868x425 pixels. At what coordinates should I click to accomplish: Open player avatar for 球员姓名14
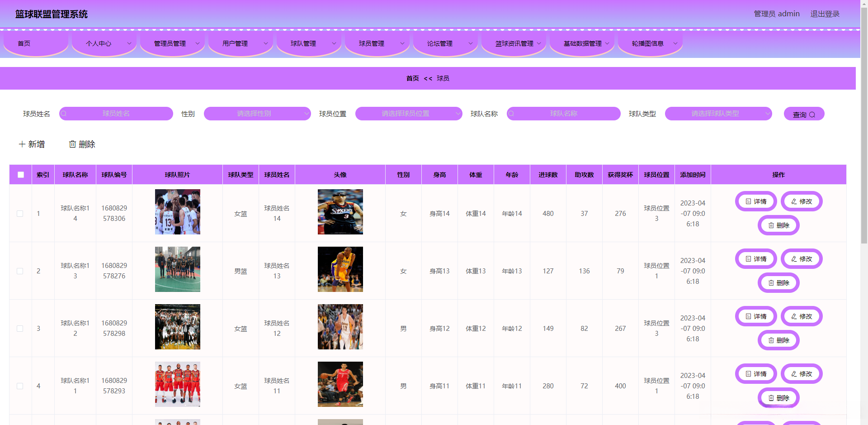pyautogui.click(x=340, y=212)
